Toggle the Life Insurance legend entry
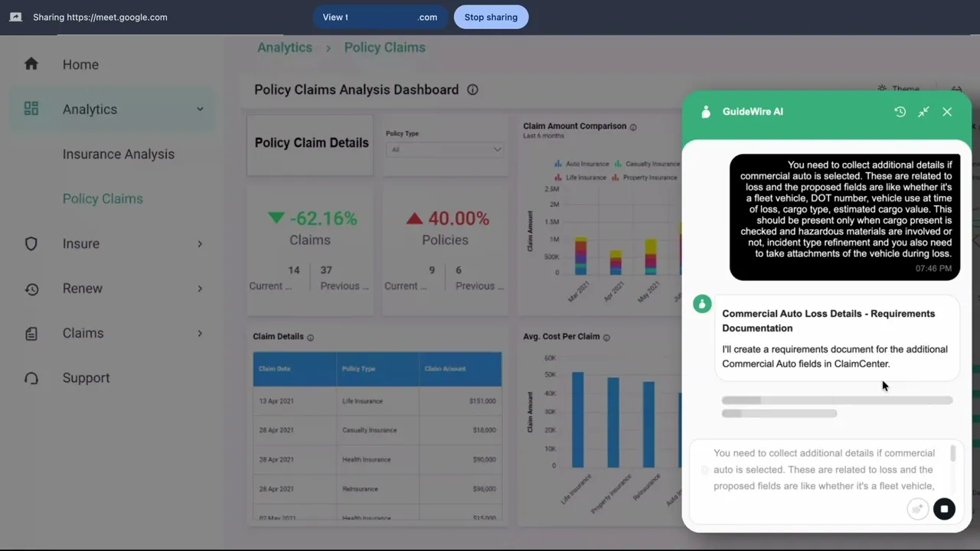The image size is (980, 551). [580, 178]
